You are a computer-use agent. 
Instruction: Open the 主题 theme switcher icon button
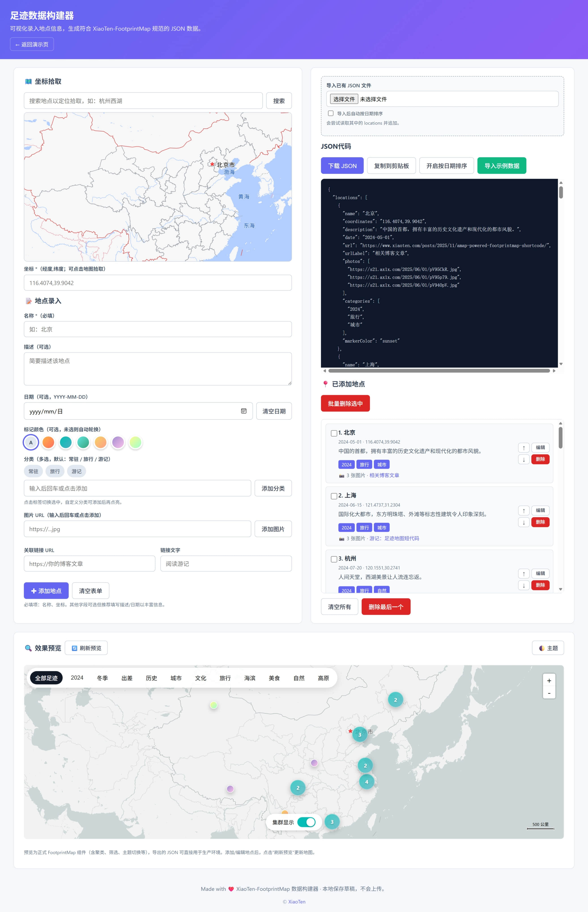tap(548, 648)
